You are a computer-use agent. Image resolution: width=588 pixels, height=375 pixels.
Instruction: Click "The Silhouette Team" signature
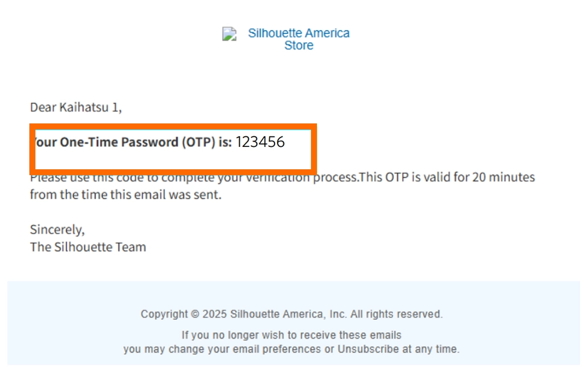[x=88, y=247]
